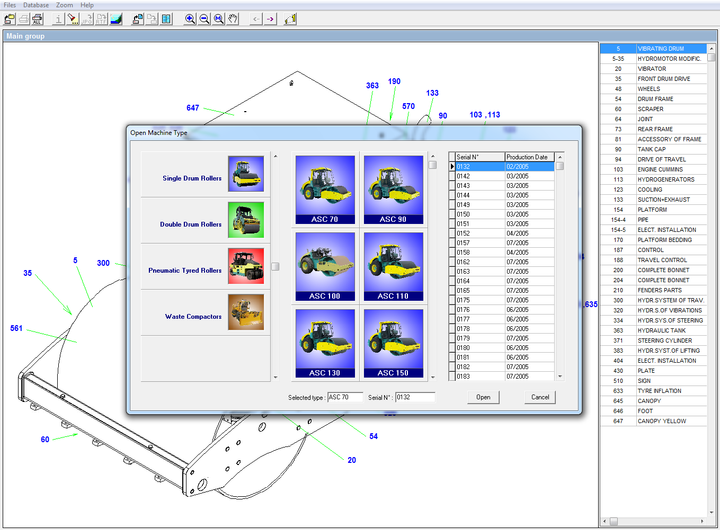Click the JPG export toolbar icon
This screenshot has width=720, height=530.
click(87, 19)
